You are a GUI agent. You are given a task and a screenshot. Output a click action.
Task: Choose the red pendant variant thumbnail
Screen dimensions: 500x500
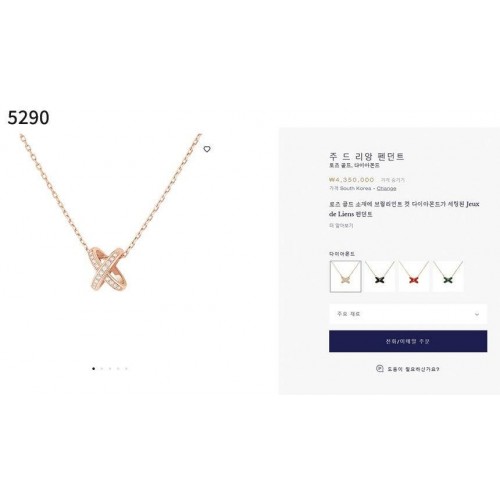[414, 276]
